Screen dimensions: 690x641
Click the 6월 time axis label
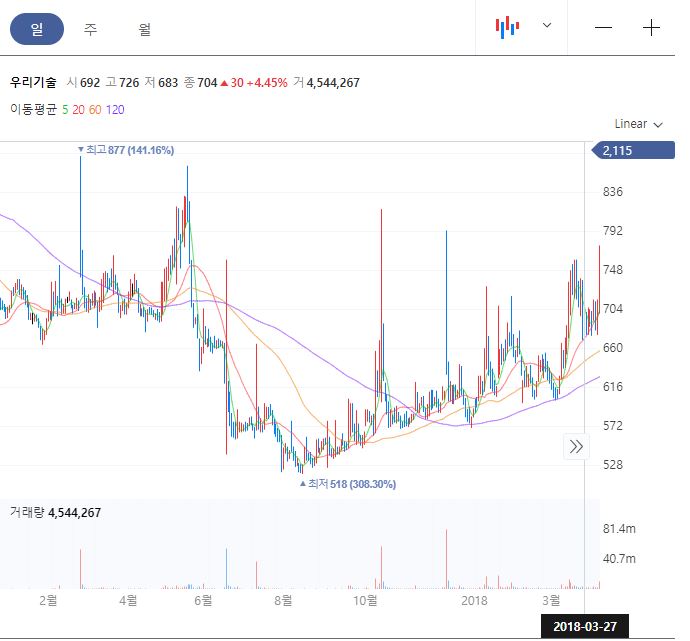pos(203,601)
